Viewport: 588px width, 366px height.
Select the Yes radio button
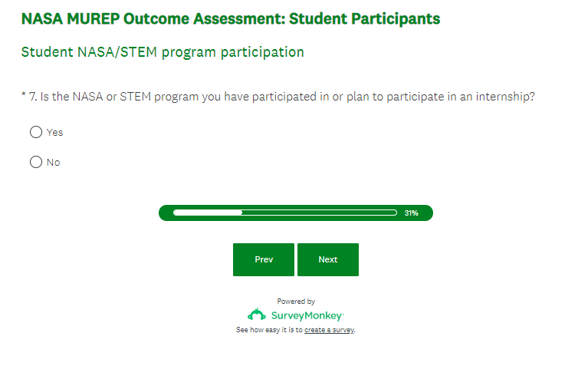click(35, 132)
